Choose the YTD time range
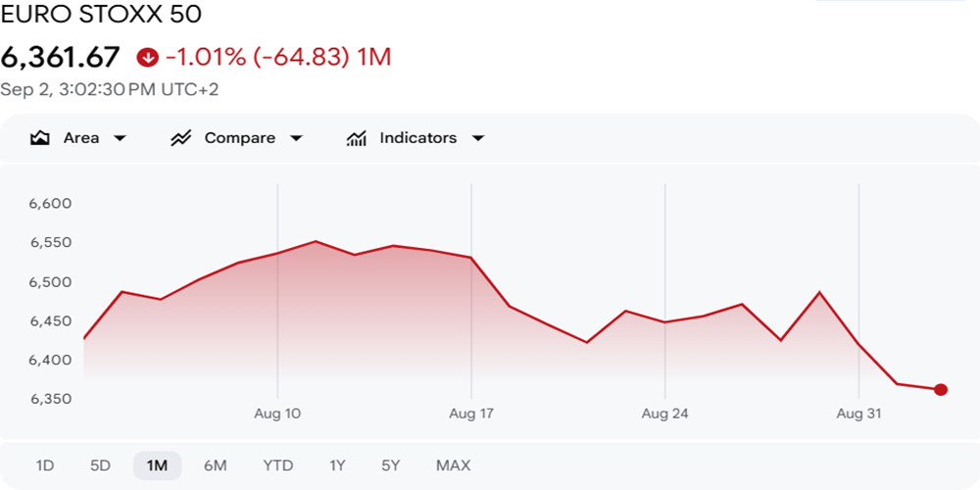Viewport: 980px width, 490px height. 278,465
